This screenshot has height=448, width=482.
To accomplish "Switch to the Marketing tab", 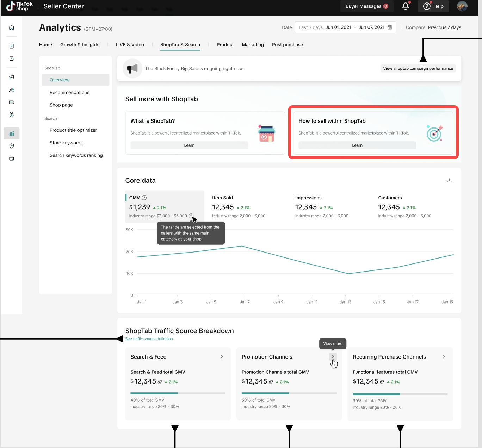I will click(253, 45).
